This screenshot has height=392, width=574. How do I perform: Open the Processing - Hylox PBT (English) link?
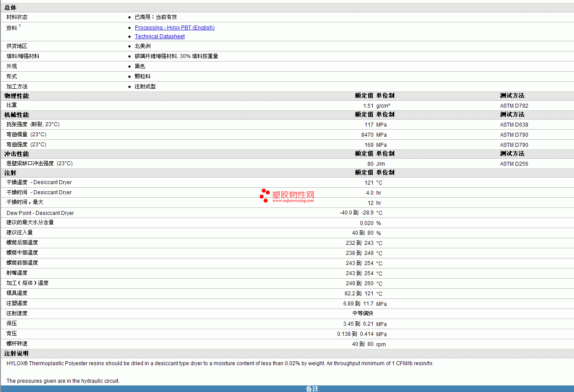tap(174, 28)
